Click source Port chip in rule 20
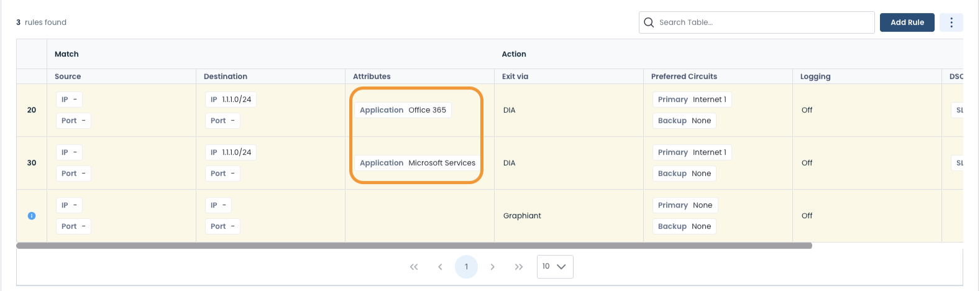Viewport: 980px width, 291px height. pos(73,121)
